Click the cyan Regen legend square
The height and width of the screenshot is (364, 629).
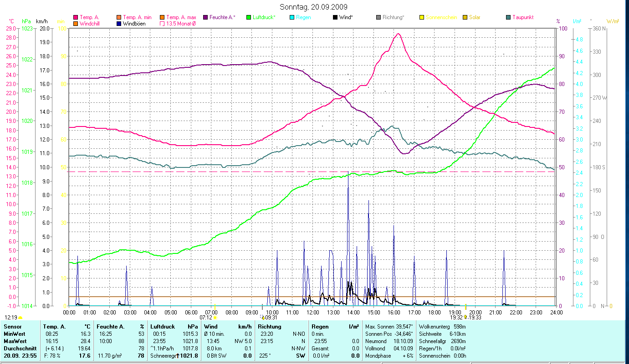[x=292, y=17]
